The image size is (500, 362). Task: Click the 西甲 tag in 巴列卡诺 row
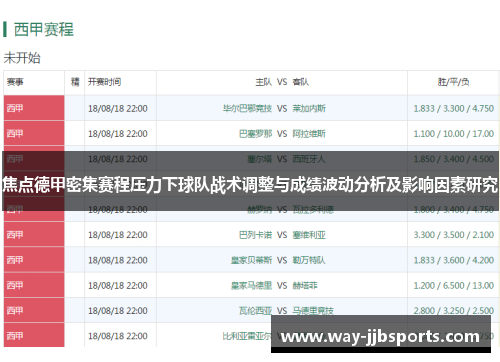pyautogui.click(x=15, y=235)
